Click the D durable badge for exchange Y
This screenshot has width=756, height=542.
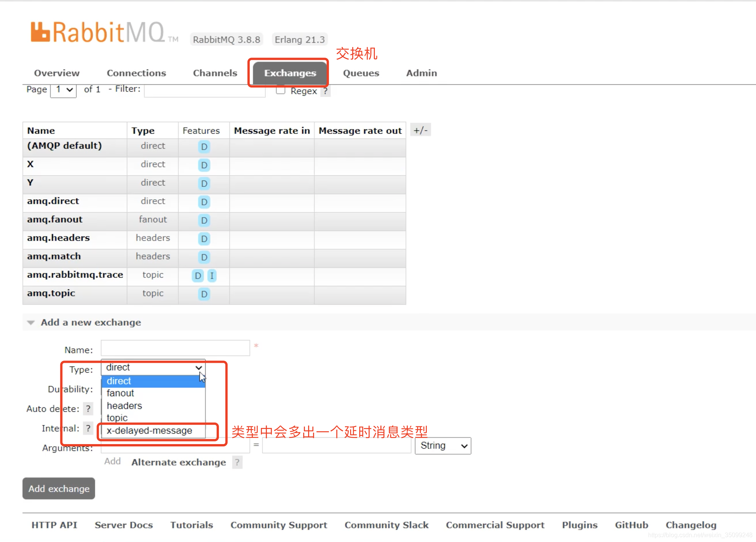[204, 183]
